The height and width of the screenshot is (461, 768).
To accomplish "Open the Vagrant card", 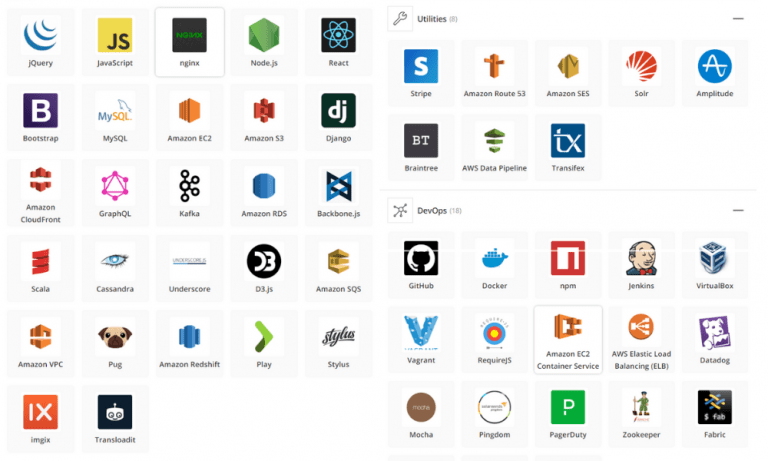I will click(x=421, y=340).
